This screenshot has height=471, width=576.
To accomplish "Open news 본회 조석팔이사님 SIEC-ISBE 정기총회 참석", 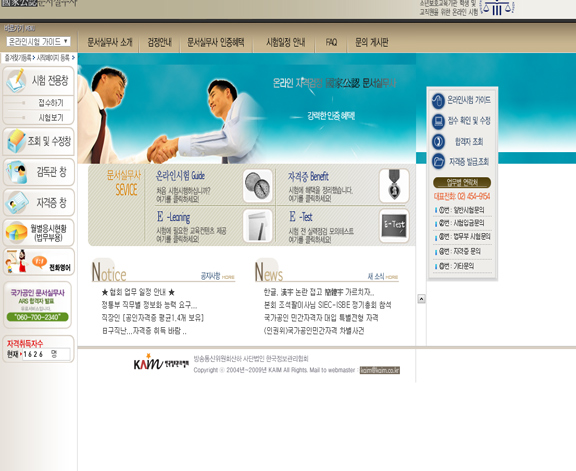I will coord(327,305).
